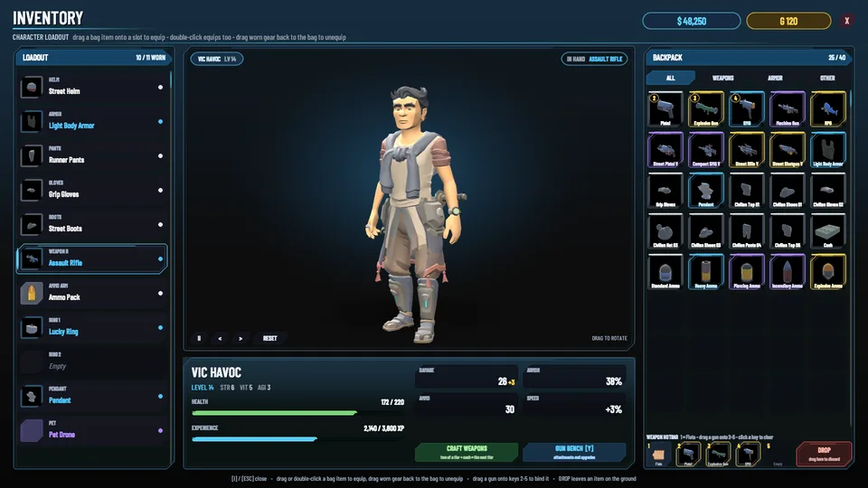Select the Ammo Pack loadout slot
Image resolution: width=868 pixels, height=488 pixels.
tap(92, 293)
